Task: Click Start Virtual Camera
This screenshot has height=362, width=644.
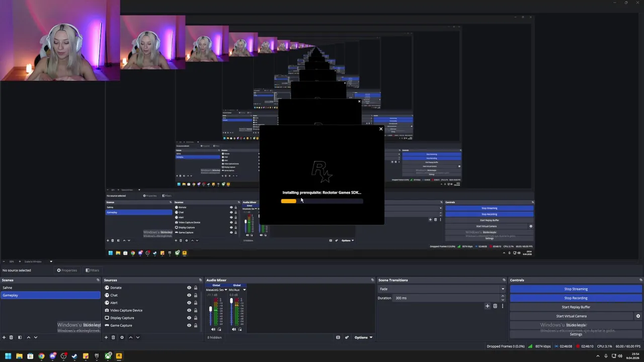Action: [572, 316]
